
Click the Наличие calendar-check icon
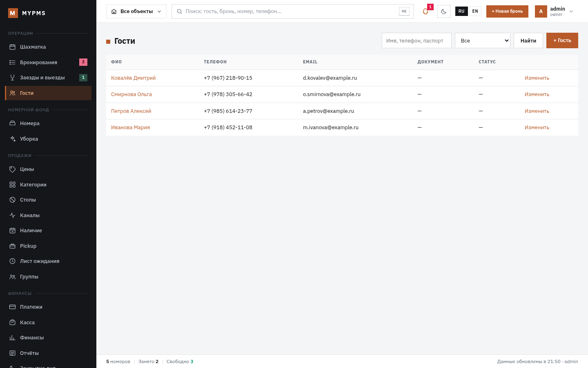13,231
